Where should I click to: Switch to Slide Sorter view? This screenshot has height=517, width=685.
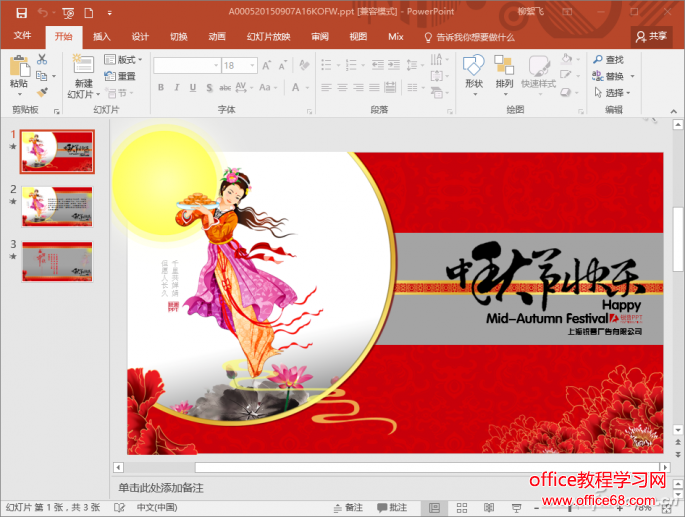pyautogui.click(x=462, y=507)
